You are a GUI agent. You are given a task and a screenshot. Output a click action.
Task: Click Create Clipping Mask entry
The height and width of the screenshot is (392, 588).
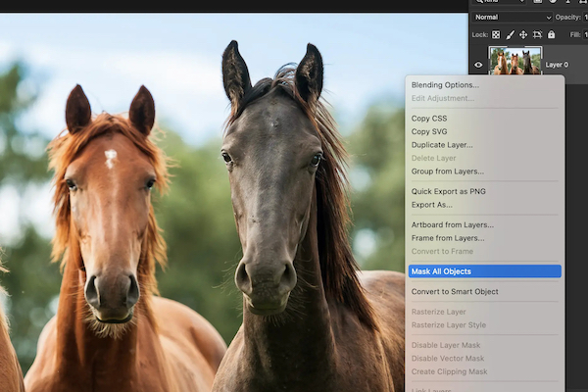449,371
